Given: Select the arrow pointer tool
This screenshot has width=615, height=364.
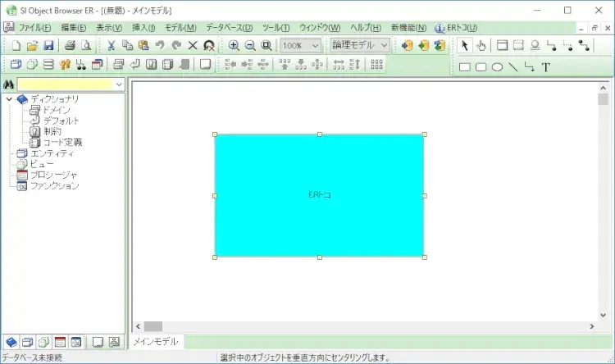Looking at the screenshot, I should 465,46.
